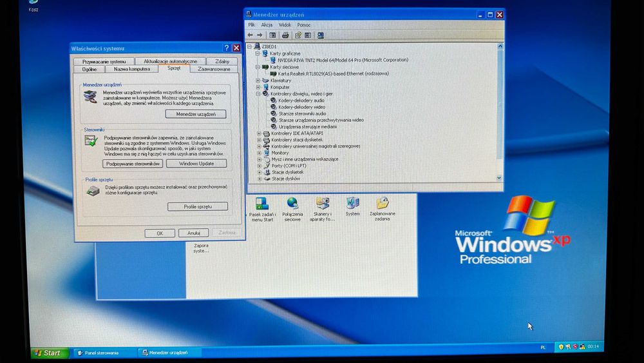Click the 00:14 clock in system tray
Viewport: 644px width, 363px height.
coord(593,346)
